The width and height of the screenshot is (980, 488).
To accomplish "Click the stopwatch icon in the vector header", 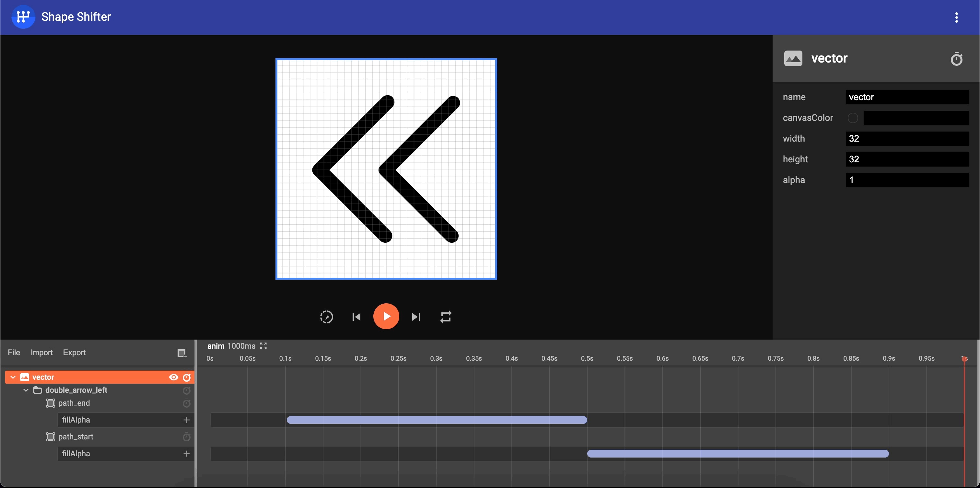I will 956,59.
